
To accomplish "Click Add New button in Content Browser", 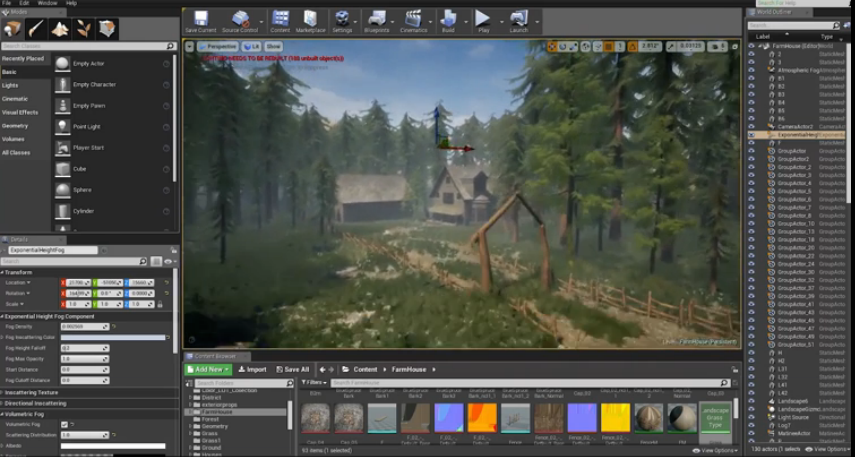I will pyautogui.click(x=208, y=369).
